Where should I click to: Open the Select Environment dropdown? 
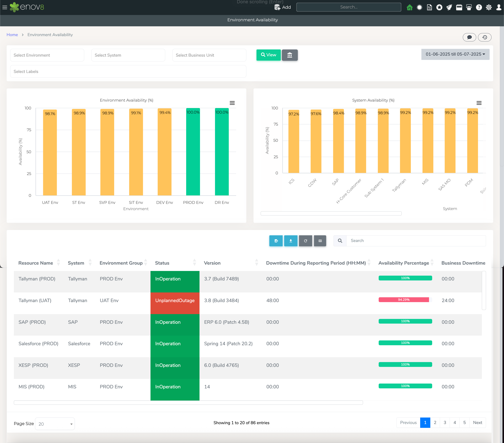click(47, 55)
